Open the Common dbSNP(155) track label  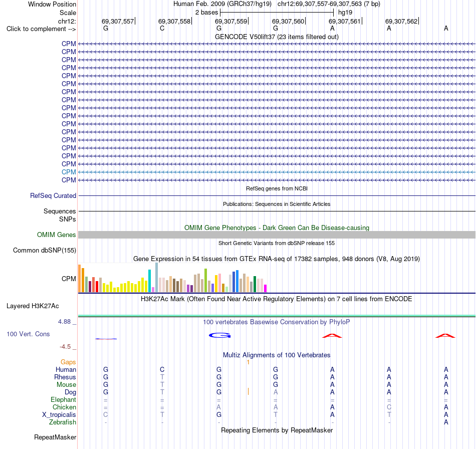click(44, 250)
